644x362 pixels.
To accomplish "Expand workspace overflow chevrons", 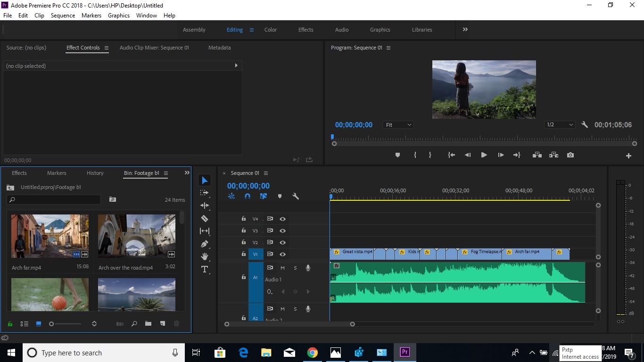I will [x=465, y=29].
